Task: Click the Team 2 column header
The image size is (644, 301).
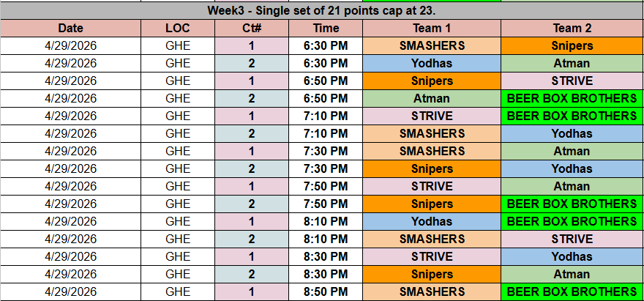Action: (x=572, y=29)
